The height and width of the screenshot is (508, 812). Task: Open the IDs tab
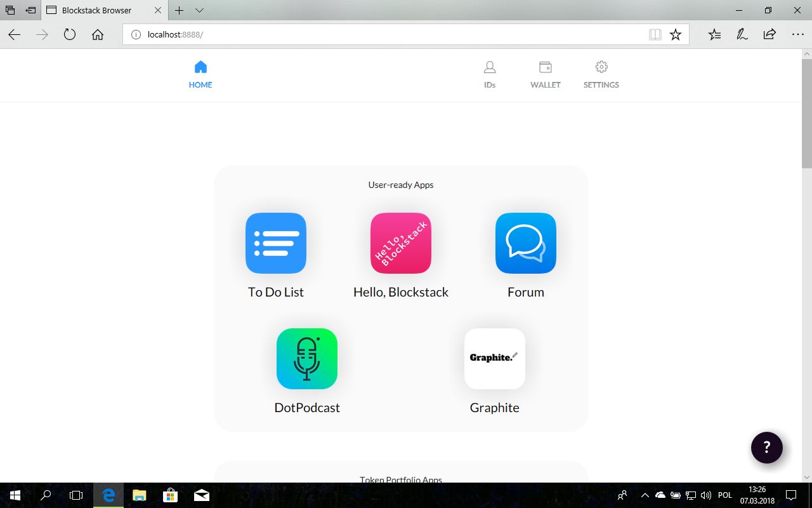click(x=490, y=75)
